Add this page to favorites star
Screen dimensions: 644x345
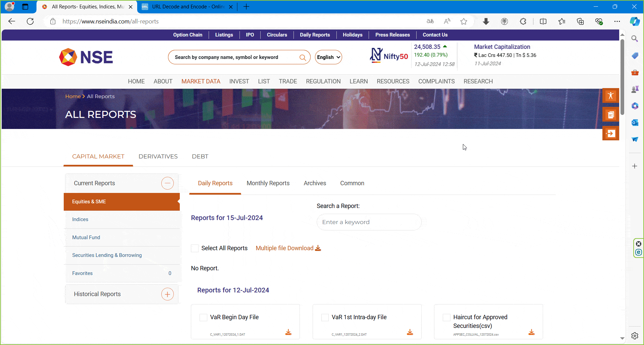464,21
